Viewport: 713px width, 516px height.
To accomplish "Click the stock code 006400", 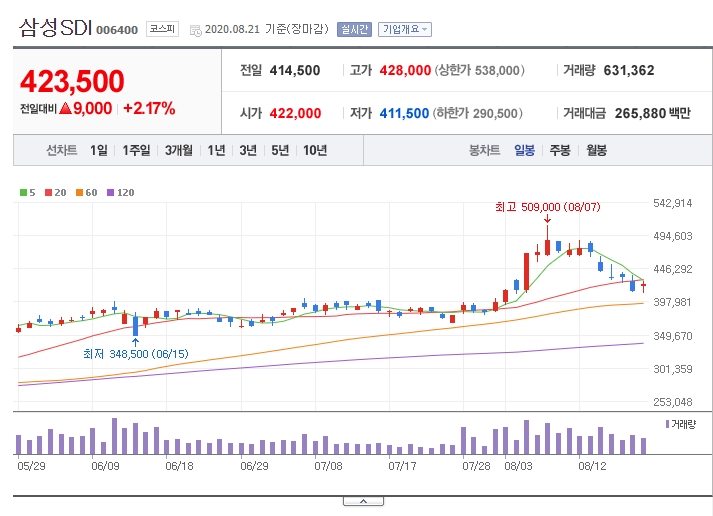I will pos(117,30).
